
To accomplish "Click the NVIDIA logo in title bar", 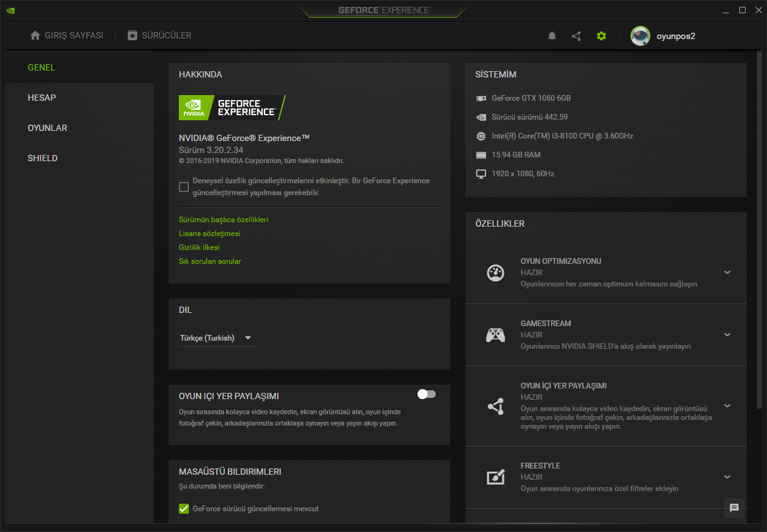I will [11, 10].
